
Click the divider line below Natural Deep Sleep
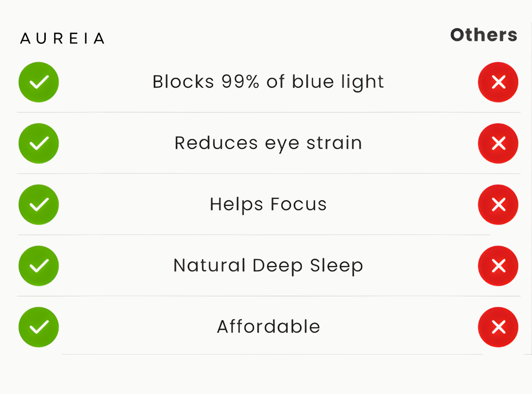pos(268,296)
